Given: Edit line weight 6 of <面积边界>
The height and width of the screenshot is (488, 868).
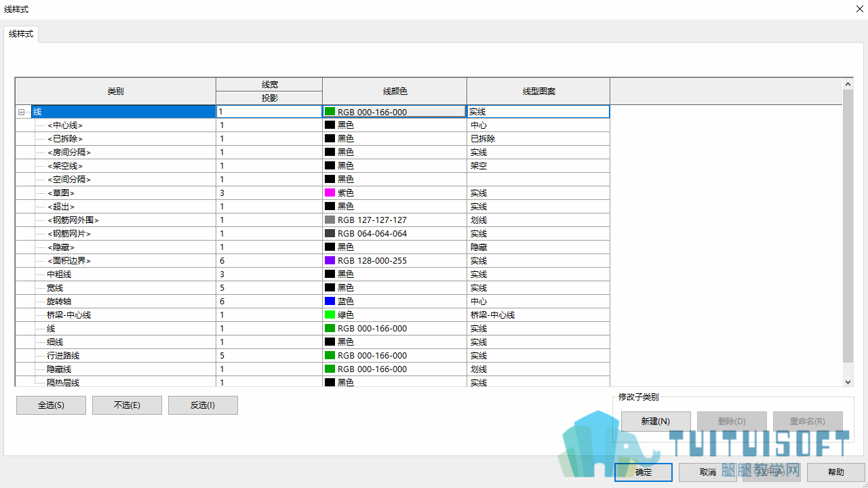Looking at the screenshot, I should 269,261.
